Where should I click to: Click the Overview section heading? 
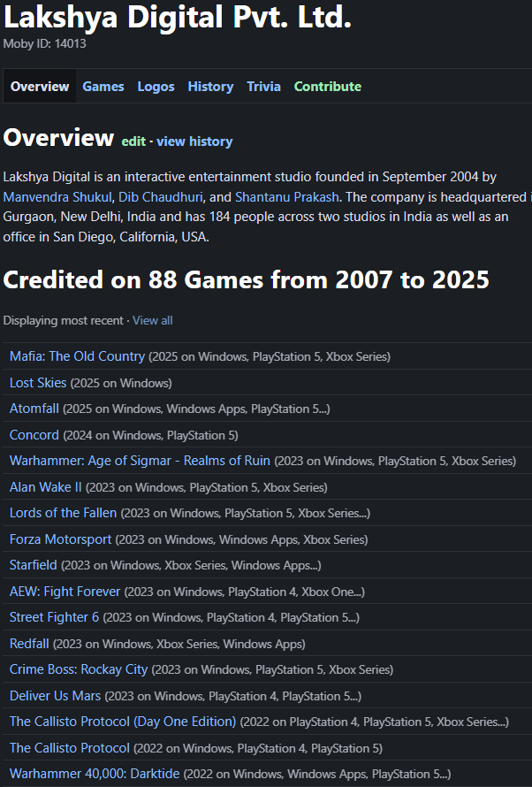pyautogui.click(x=58, y=138)
